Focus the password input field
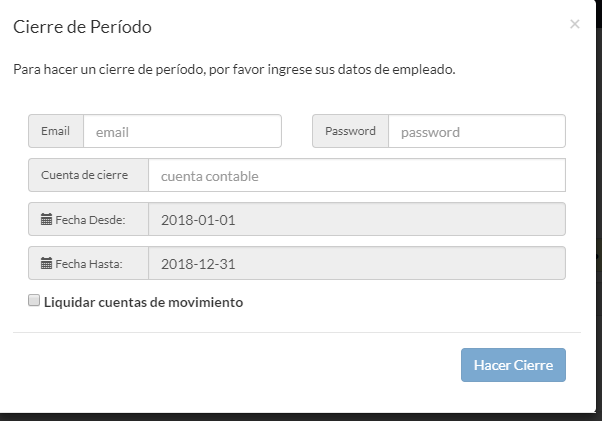 coord(477,131)
